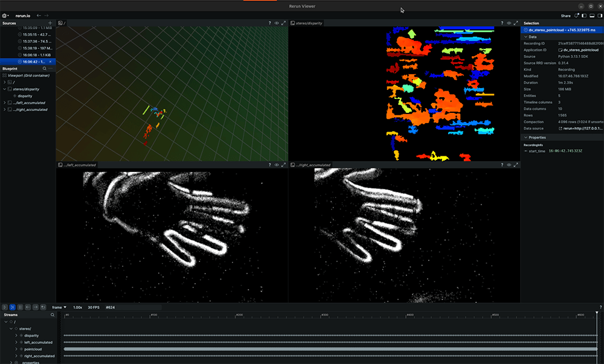Toggle visibility of left_accumulated view

277,165
